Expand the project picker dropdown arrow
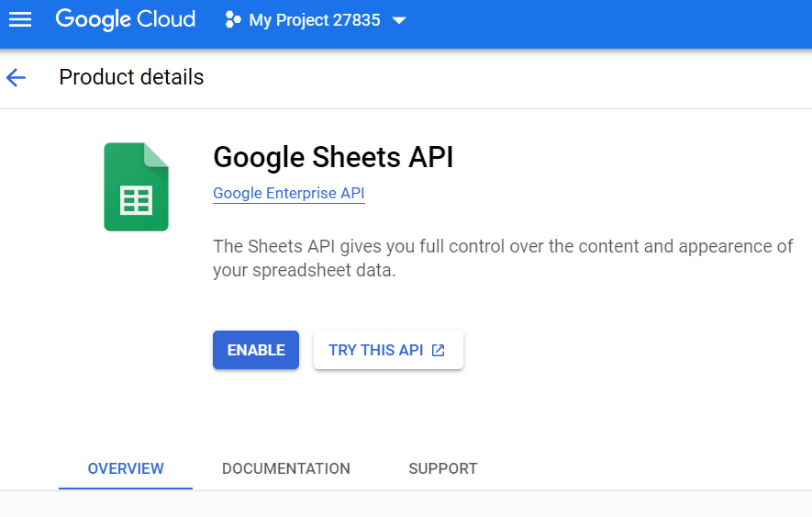The height and width of the screenshot is (517, 812). tap(399, 20)
